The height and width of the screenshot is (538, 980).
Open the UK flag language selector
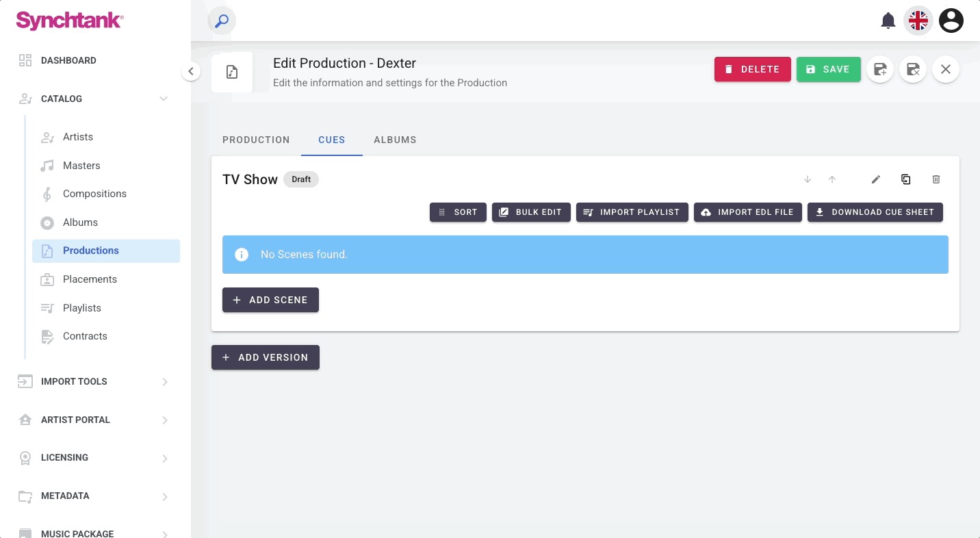coord(918,21)
